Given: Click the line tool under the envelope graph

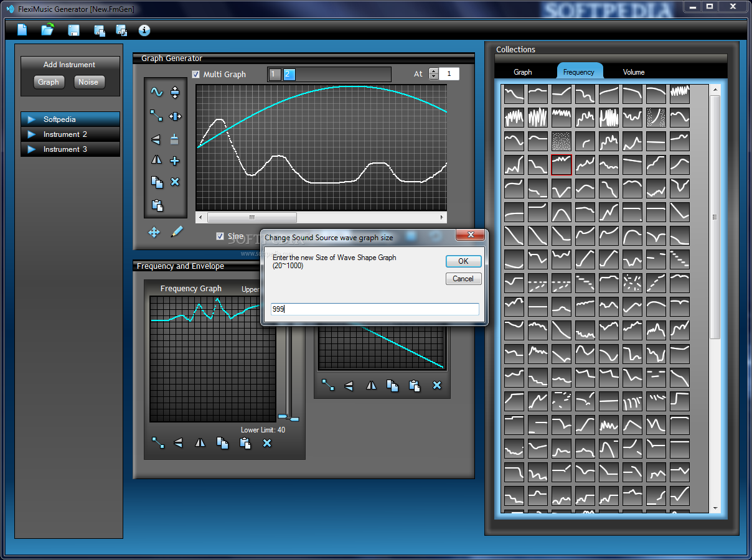Looking at the screenshot, I should (328, 385).
